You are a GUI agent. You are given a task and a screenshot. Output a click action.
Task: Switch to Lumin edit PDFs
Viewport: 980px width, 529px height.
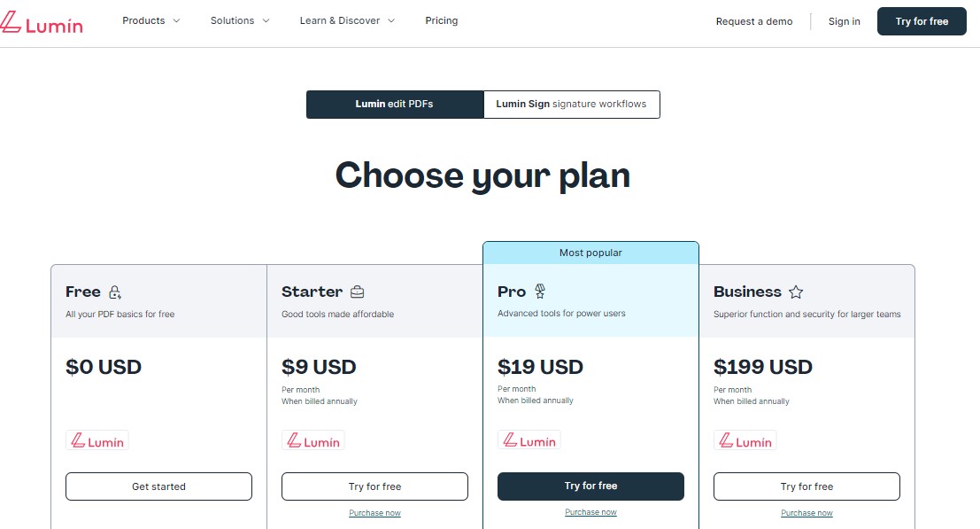[395, 105]
